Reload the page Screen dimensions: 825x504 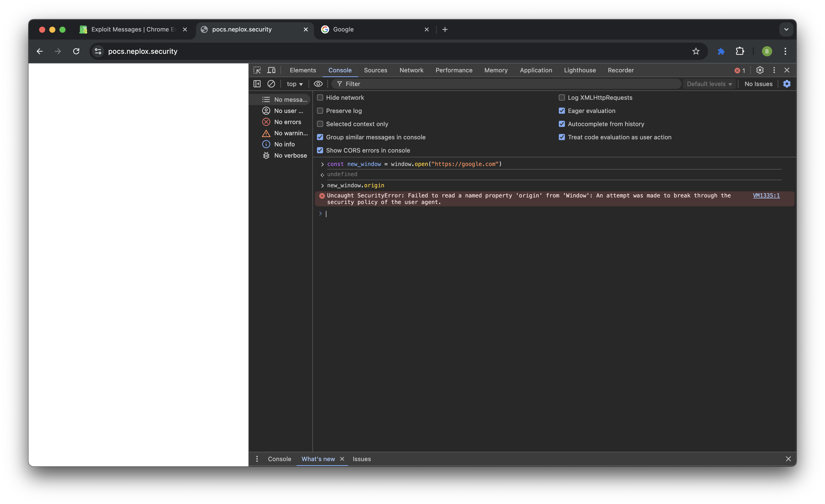[x=76, y=51]
